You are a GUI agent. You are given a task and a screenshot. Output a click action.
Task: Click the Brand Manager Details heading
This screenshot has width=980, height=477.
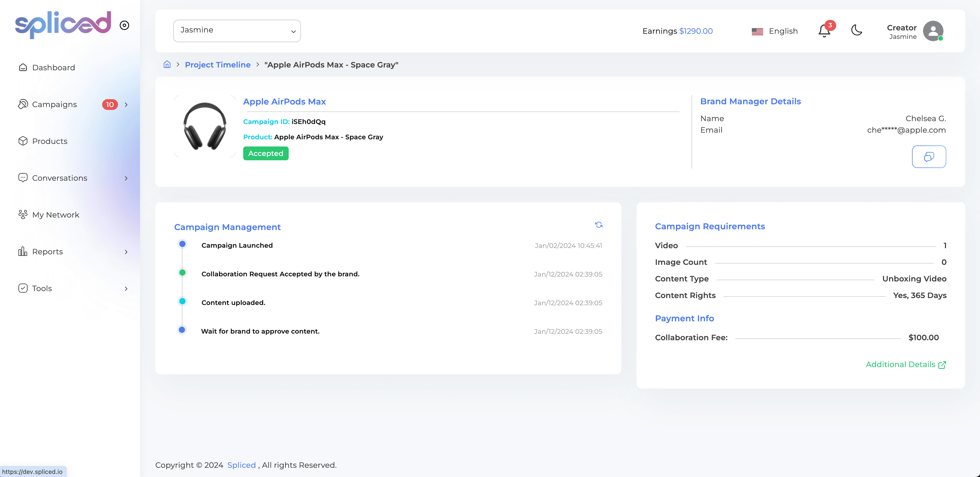pos(751,101)
